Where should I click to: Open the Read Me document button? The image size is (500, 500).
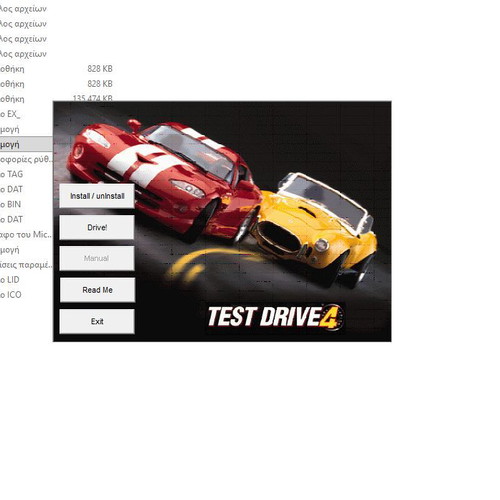point(97,290)
